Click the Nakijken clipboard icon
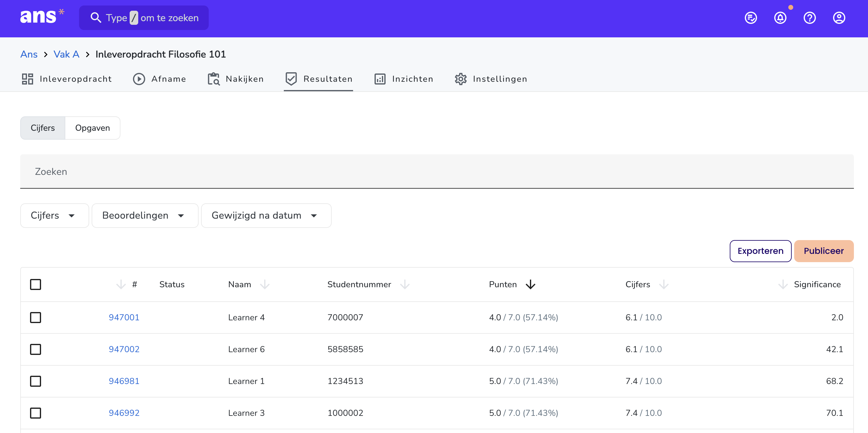 pos(213,79)
